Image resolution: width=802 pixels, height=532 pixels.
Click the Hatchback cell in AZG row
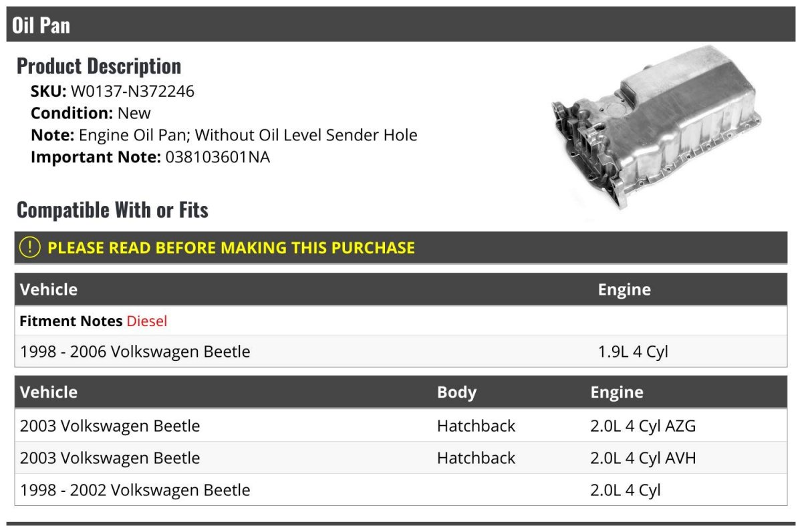(476, 426)
